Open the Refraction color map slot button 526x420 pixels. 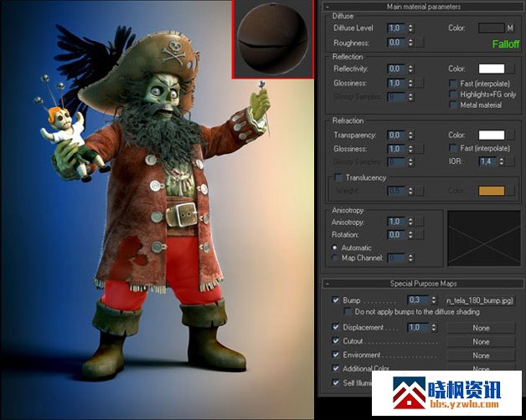click(510, 135)
